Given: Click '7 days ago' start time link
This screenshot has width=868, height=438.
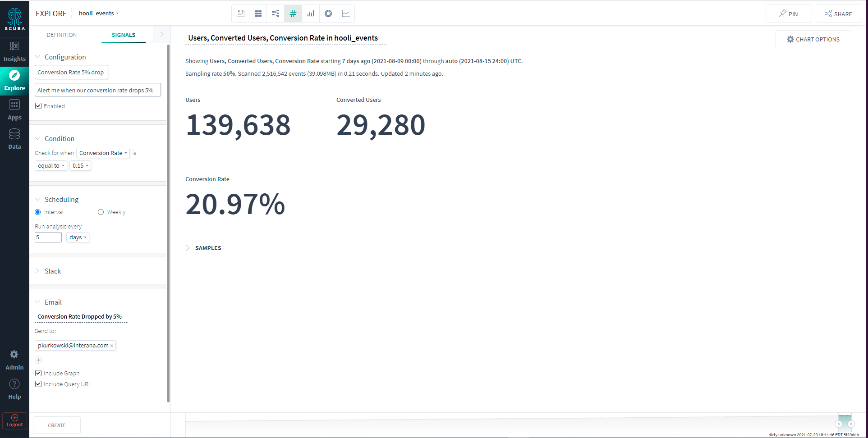Looking at the screenshot, I should (x=356, y=61).
